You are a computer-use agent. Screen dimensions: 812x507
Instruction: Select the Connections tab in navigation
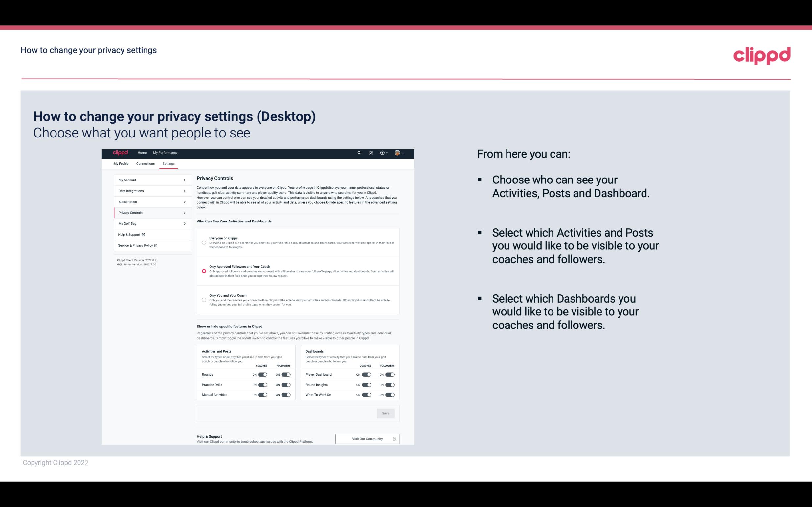[x=145, y=163]
